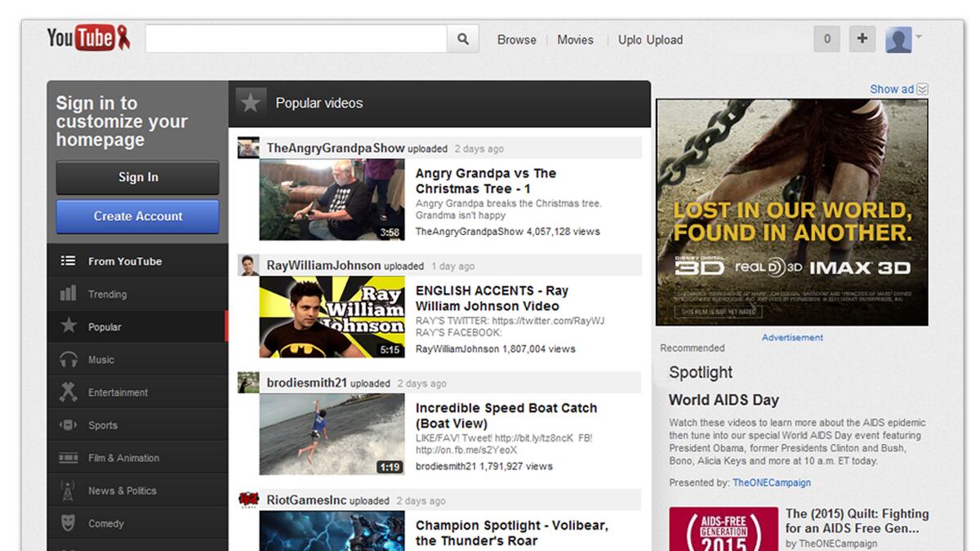This screenshot has height=551, width=980.
Task: Select the Entertainment crossed-tools icon
Action: click(68, 392)
